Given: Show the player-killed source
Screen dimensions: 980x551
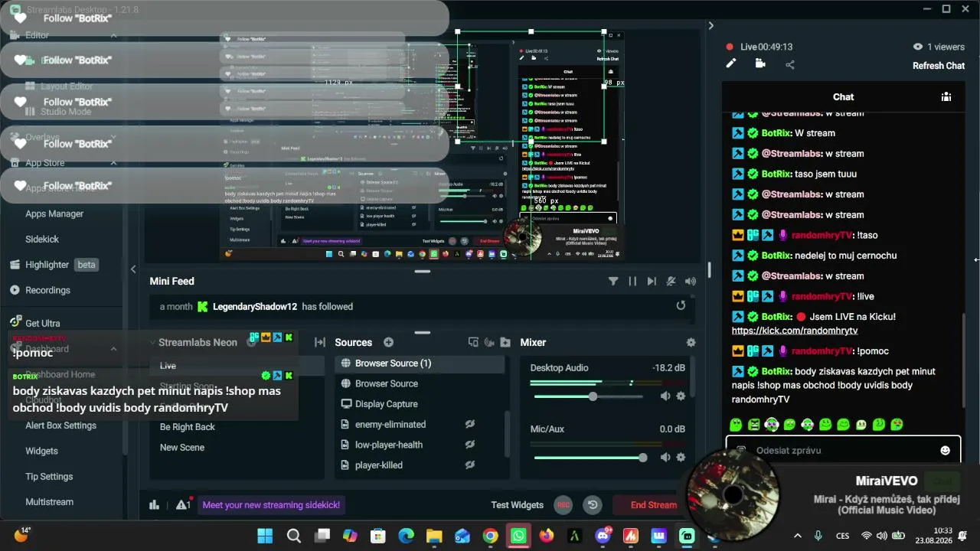Looking at the screenshot, I should tap(470, 465).
